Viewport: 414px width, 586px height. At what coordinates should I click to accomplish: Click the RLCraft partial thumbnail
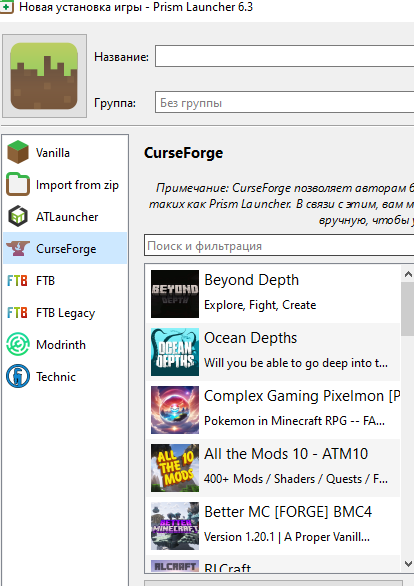175,566
